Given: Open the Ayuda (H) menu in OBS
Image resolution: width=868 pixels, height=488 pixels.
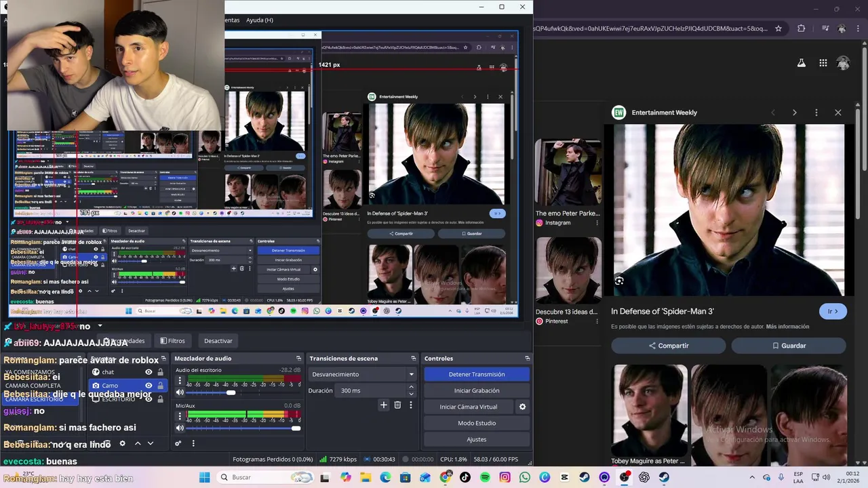Looking at the screenshot, I should coord(260,20).
